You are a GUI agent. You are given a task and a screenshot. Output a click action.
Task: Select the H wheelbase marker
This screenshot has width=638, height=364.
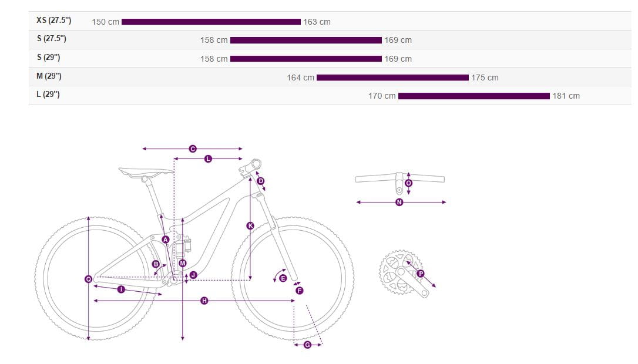[204, 301]
